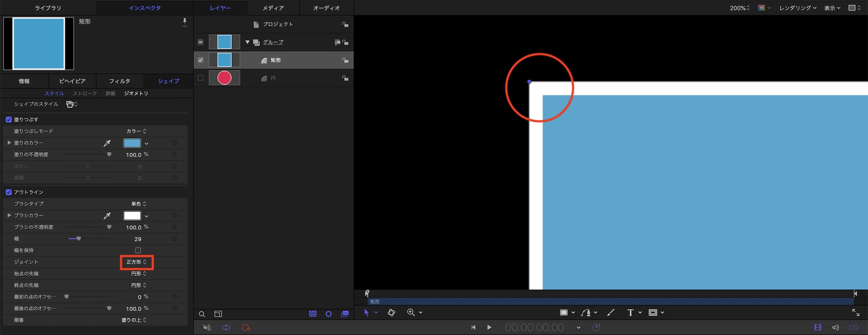The width and height of the screenshot is (868, 335).
Task: Enable visibility checkbox for 円 layer
Action: (201, 78)
